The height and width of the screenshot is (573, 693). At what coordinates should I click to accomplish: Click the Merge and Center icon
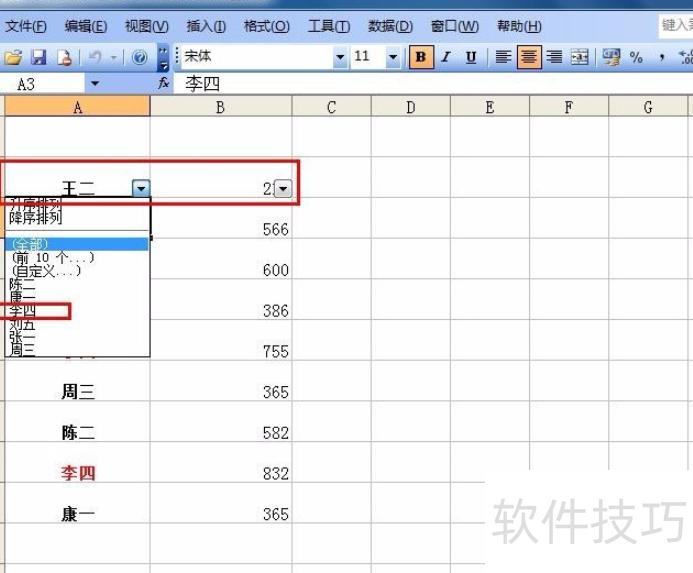pos(579,57)
